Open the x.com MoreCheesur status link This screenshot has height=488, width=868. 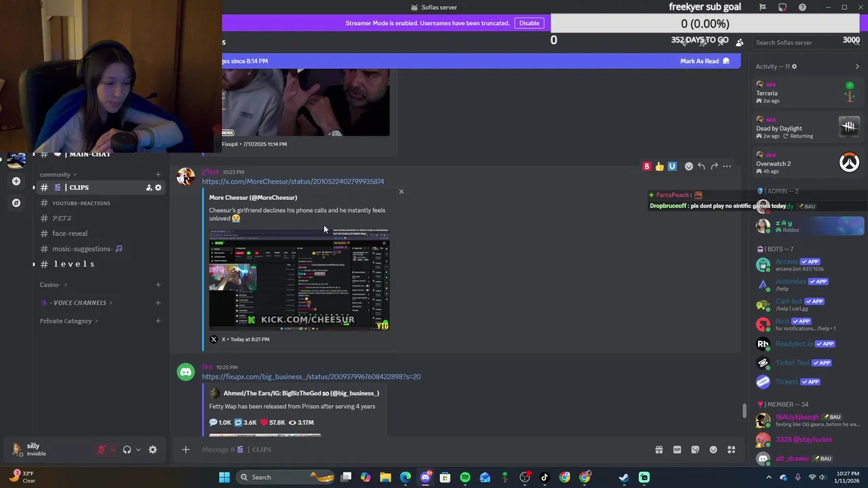pos(293,182)
